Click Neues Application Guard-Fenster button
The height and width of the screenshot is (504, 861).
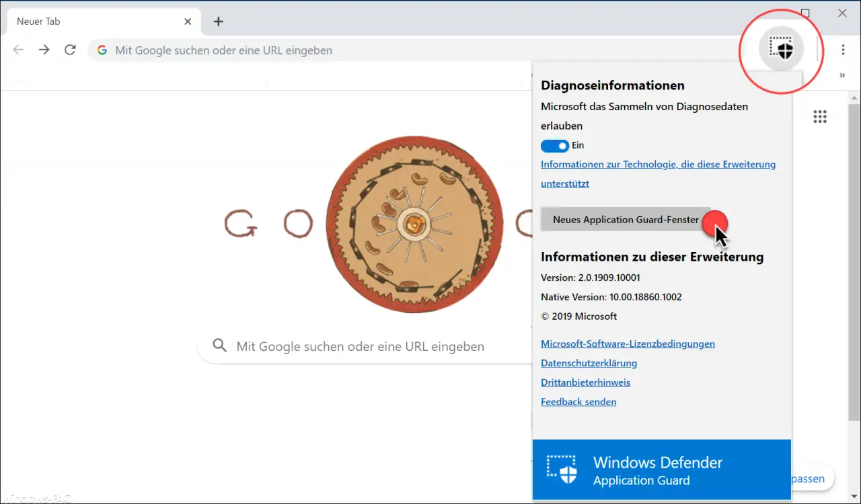[626, 220]
